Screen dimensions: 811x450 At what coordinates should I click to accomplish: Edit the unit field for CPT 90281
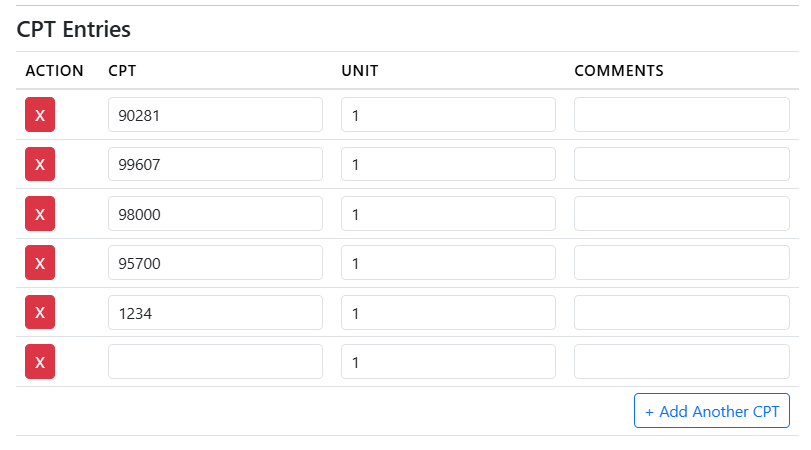[x=448, y=115]
